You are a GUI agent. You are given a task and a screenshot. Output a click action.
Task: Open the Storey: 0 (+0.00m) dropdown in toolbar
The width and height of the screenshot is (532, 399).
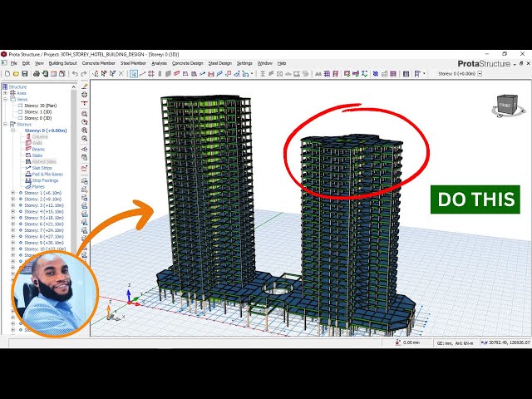pos(480,74)
